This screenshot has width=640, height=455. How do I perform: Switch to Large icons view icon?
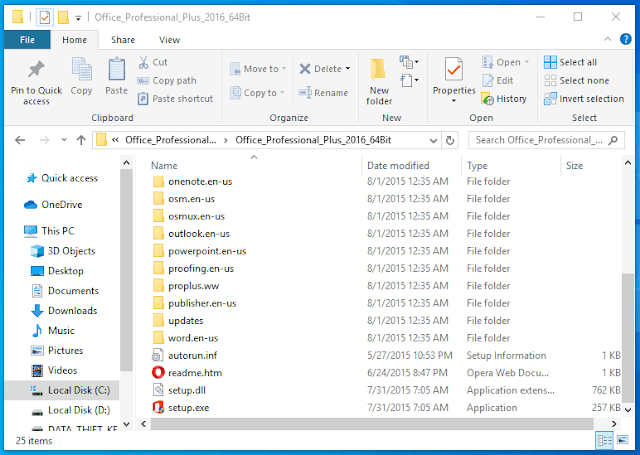(x=622, y=440)
